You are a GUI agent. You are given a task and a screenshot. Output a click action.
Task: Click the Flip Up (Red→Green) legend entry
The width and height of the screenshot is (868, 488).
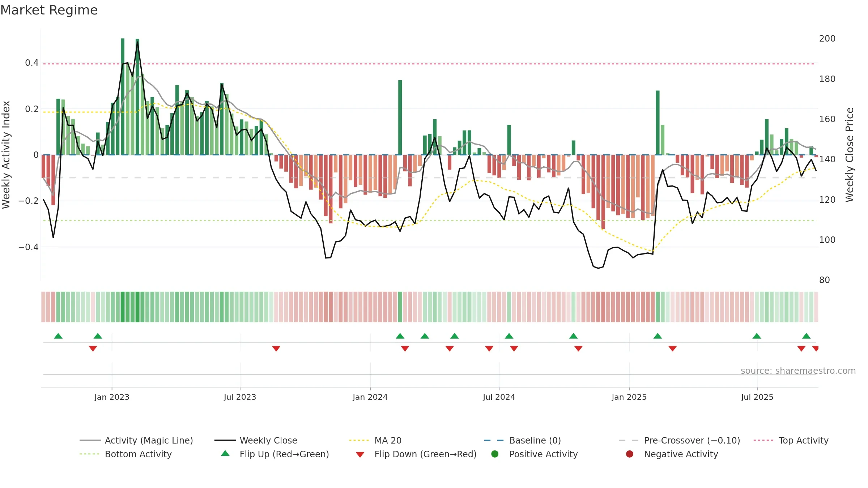[275, 454]
